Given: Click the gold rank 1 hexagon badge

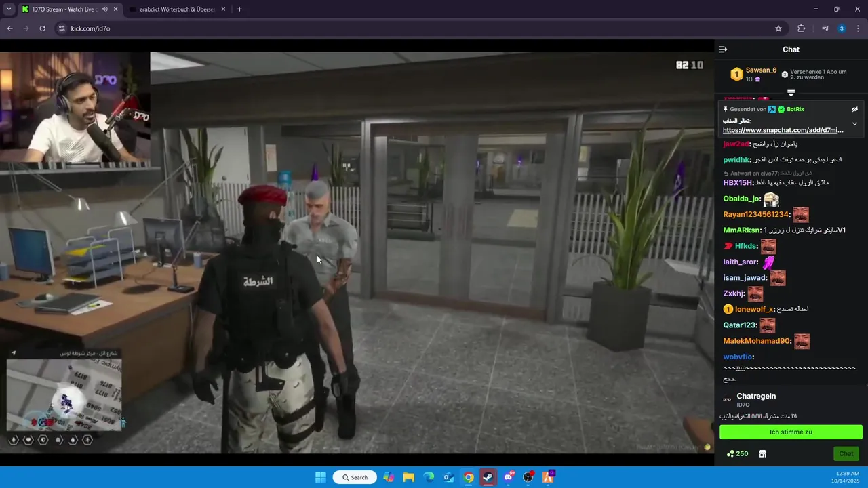Looking at the screenshot, I should [x=736, y=74].
